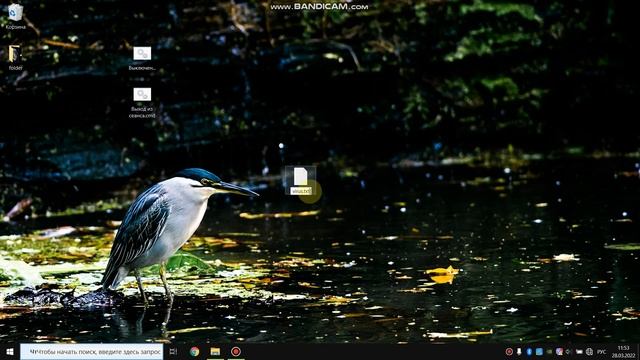This screenshot has height=360, width=640.
Task: Open the NVIDIA tray icon
Action: (549, 351)
